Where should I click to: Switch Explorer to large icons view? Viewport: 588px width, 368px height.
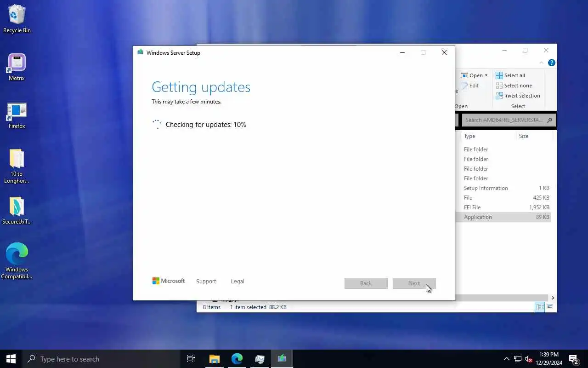click(x=550, y=307)
